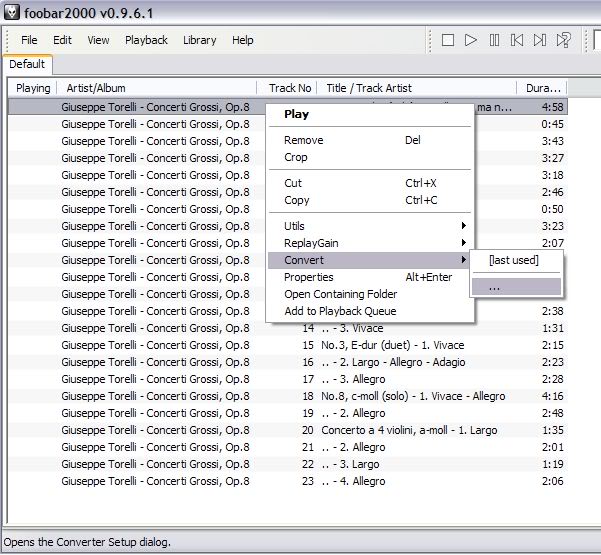Image resolution: width=601 pixels, height=555 pixels.
Task: Select track 19 '.. - 2. Allegro'
Action: (288, 413)
